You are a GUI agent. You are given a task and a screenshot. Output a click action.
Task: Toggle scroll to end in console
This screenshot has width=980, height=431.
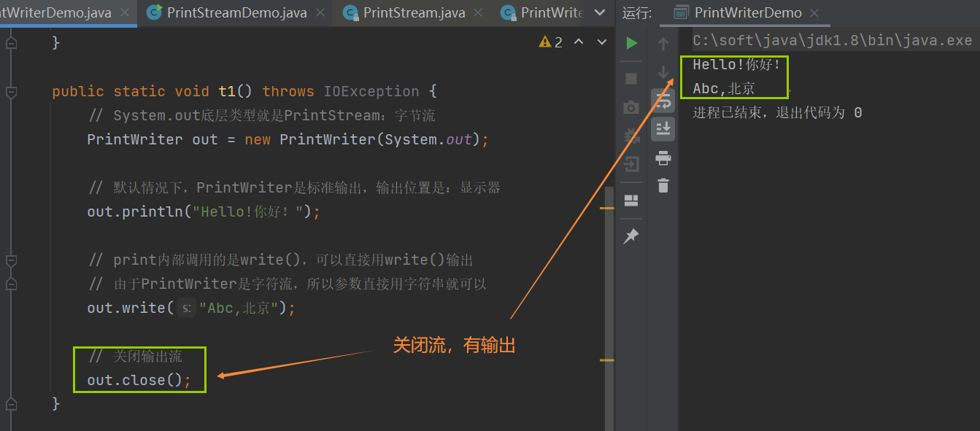[663, 129]
